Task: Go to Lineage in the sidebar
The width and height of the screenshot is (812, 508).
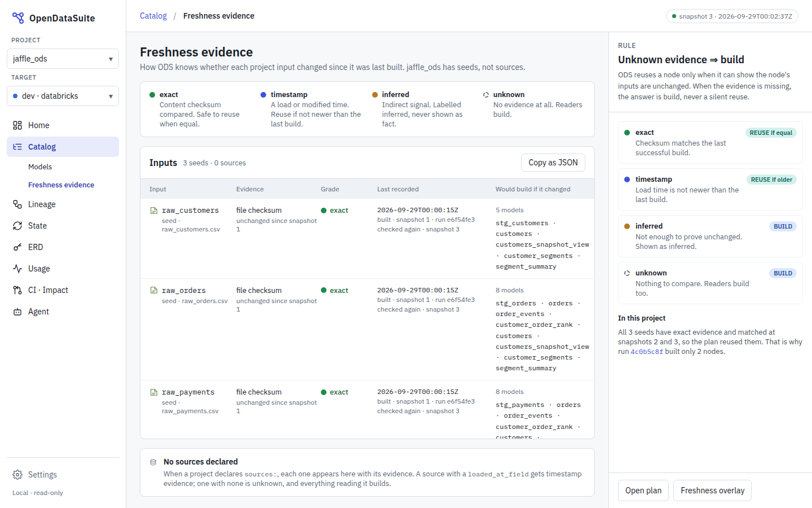Action: coord(63,204)
